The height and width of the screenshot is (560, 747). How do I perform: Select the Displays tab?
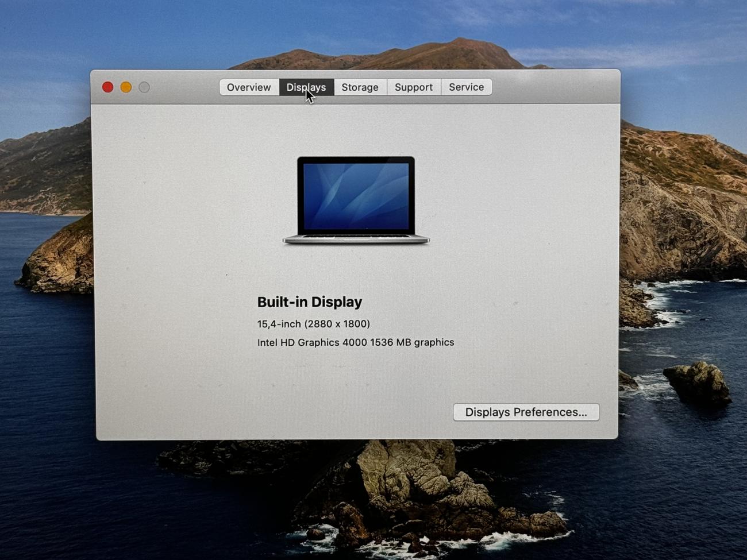(x=306, y=87)
